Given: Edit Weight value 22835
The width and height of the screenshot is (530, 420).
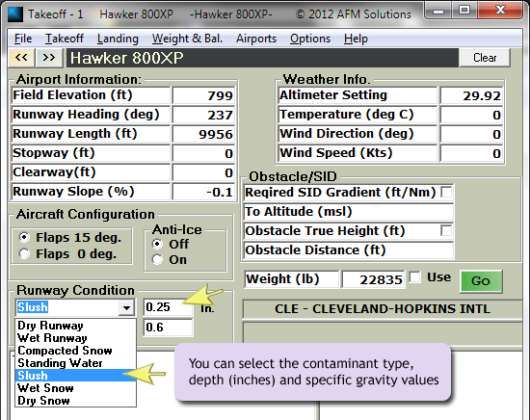Looking at the screenshot, I should (373, 279).
